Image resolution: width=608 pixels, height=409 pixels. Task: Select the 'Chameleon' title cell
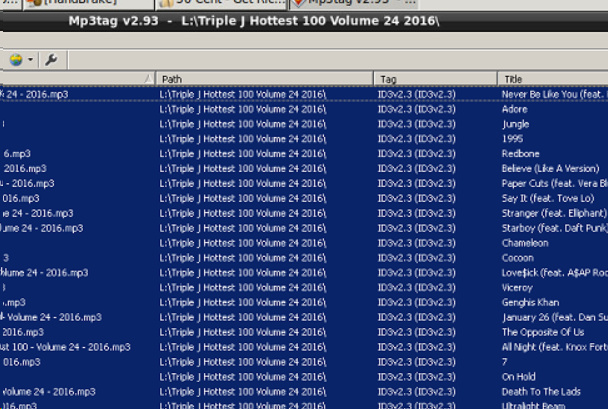(x=525, y=243)
